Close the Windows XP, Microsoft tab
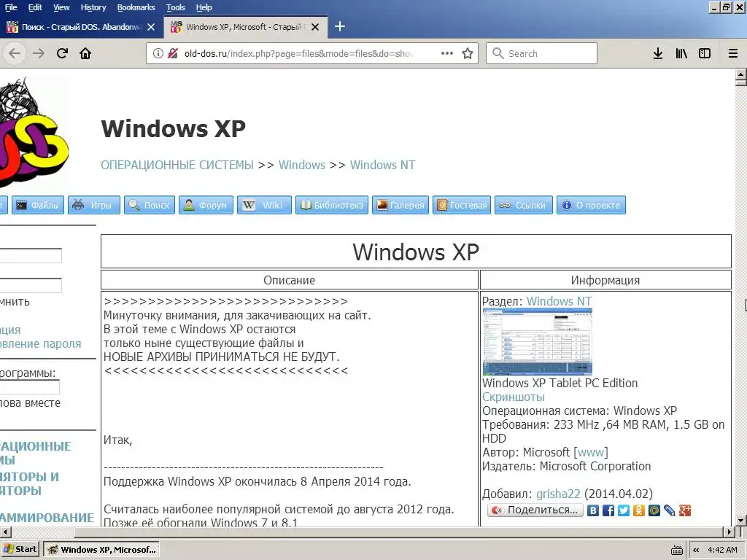This screenshot has width=747, height=560. point(315,27)
